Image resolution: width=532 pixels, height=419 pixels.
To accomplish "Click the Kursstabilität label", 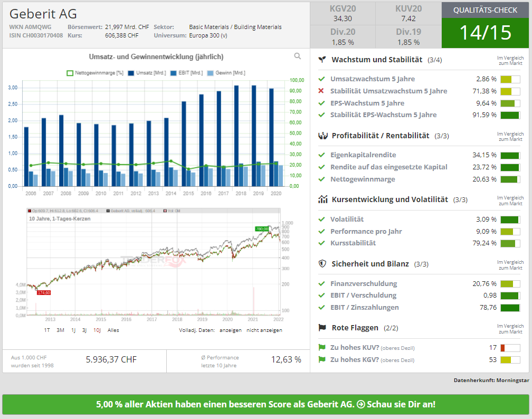I will coord(353,243).
